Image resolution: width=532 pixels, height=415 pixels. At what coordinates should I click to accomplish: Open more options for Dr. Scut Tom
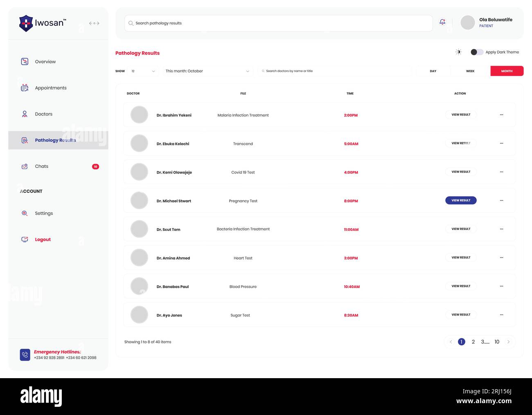coord(501,229)
